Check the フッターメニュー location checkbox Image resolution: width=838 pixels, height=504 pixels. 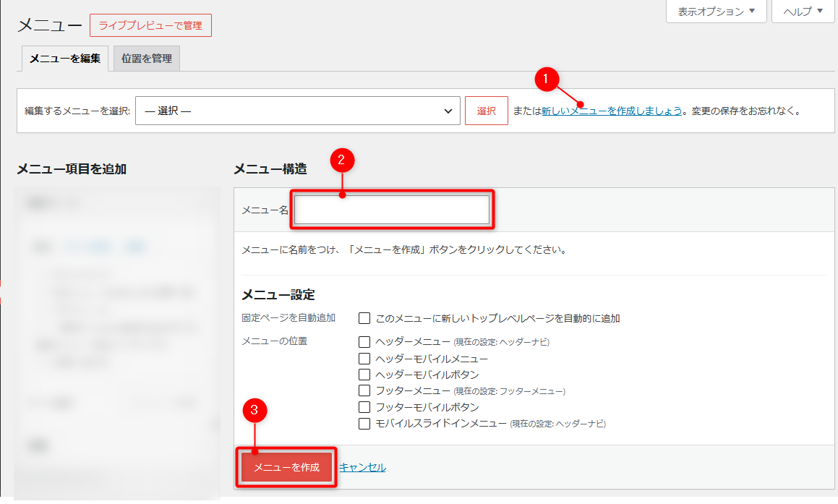pyautogui.click(x=364, y=390)
